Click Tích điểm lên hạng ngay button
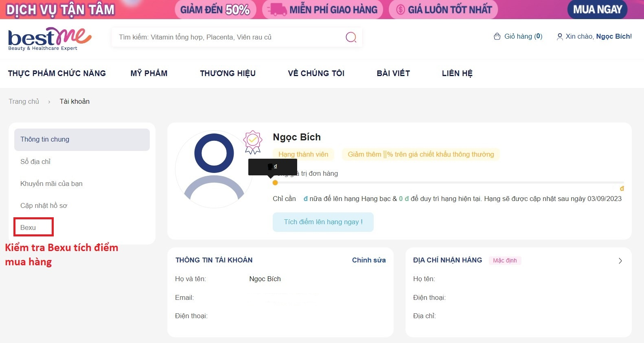This screenshot has height=343, width=644. [x=323, y=222]
